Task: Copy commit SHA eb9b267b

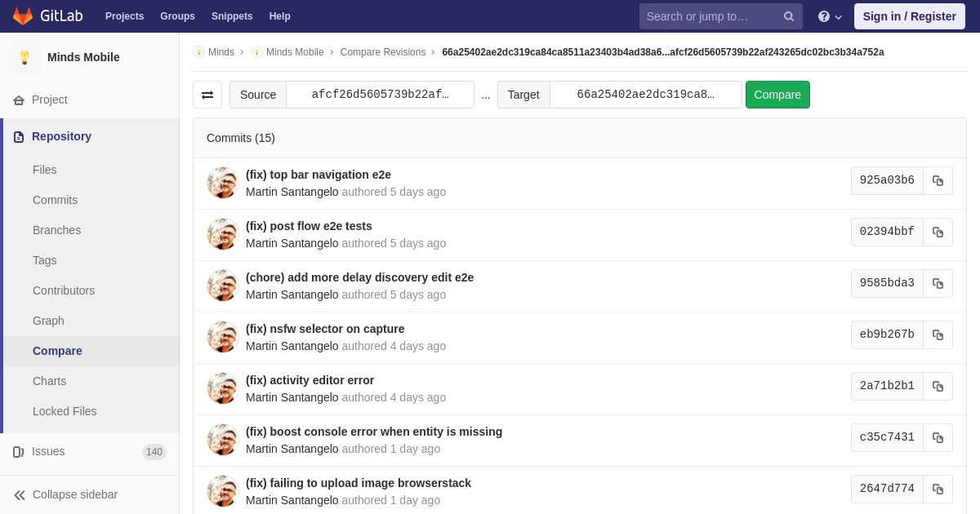Action: coord(938,335)
